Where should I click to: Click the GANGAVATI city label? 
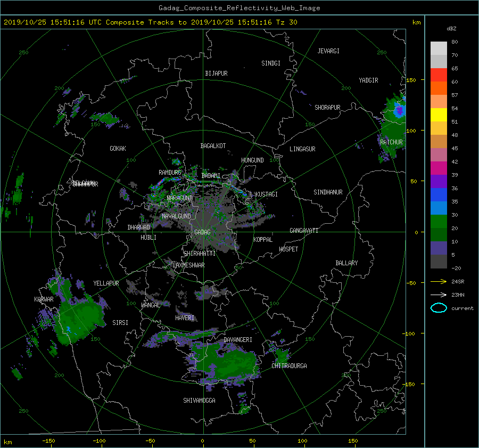pyautogui.click(x=304, y=231)
